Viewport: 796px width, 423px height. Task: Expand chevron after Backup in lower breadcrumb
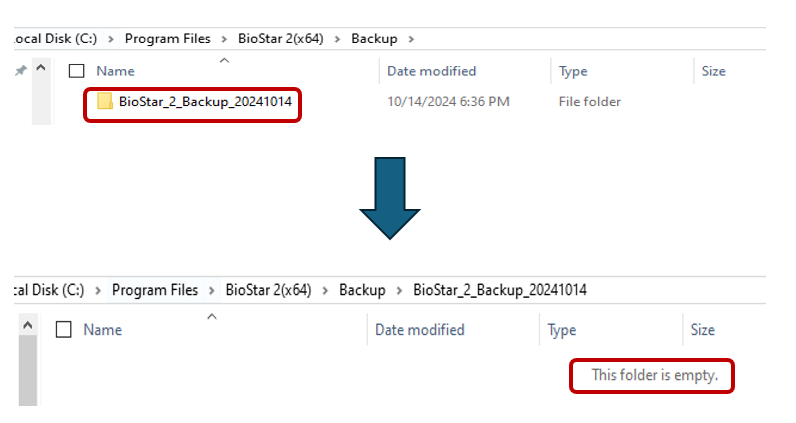tap(399, 290)
